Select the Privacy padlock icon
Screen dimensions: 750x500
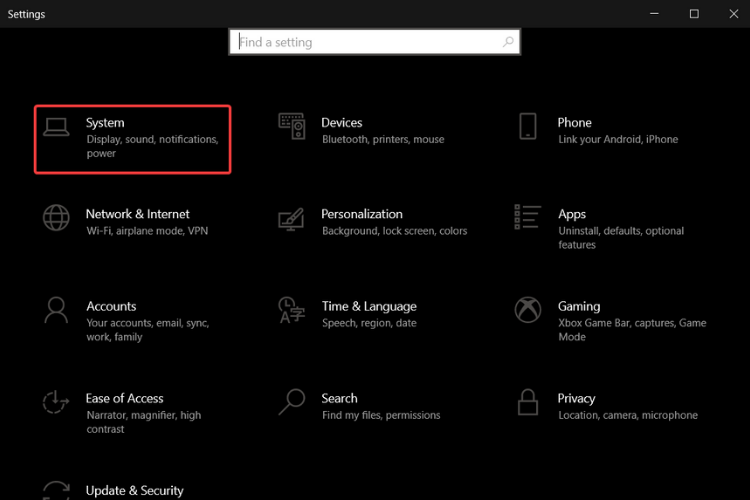coord(528,402)
